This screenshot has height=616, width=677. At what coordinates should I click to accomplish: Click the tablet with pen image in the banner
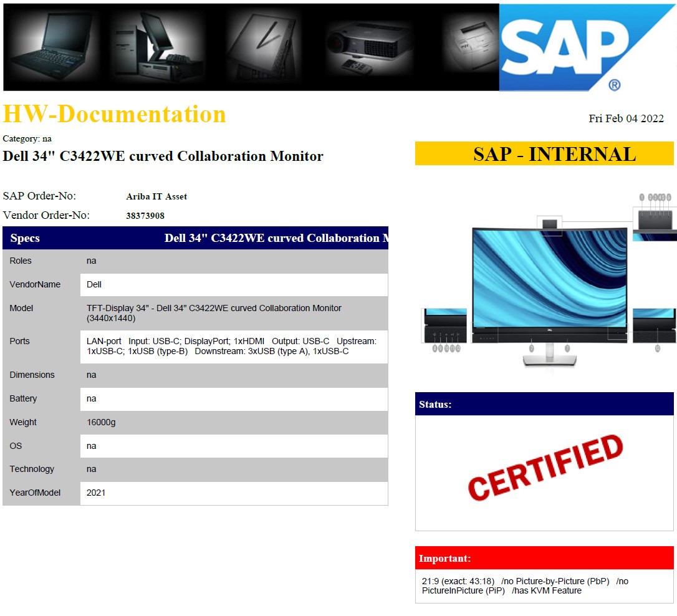pyautogui.click(x=262, y=47)
